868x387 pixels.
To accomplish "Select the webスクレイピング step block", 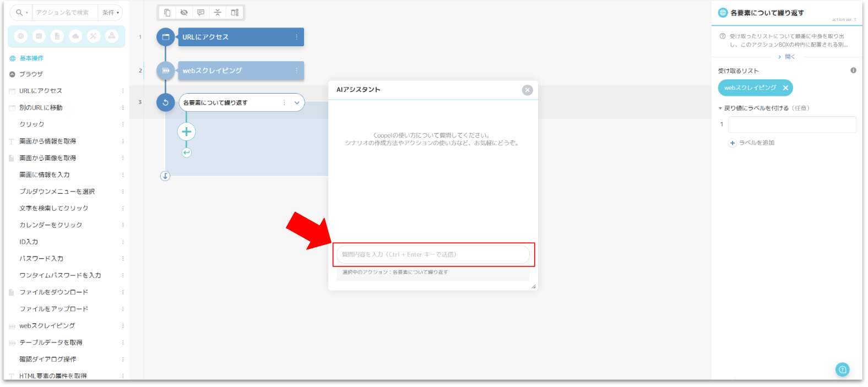I will (x=241, y=70).
